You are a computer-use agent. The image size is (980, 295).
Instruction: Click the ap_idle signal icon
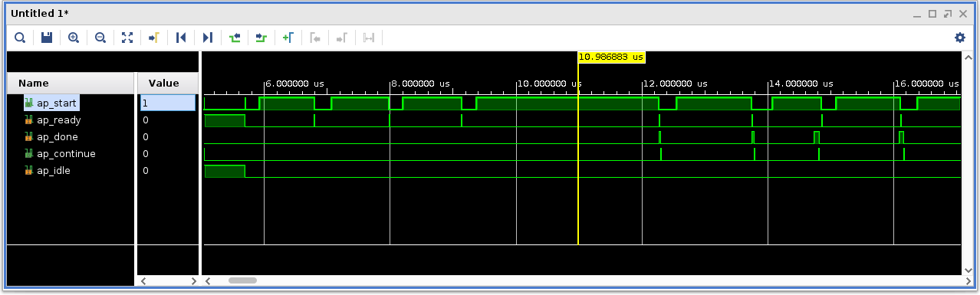point(29,170)
